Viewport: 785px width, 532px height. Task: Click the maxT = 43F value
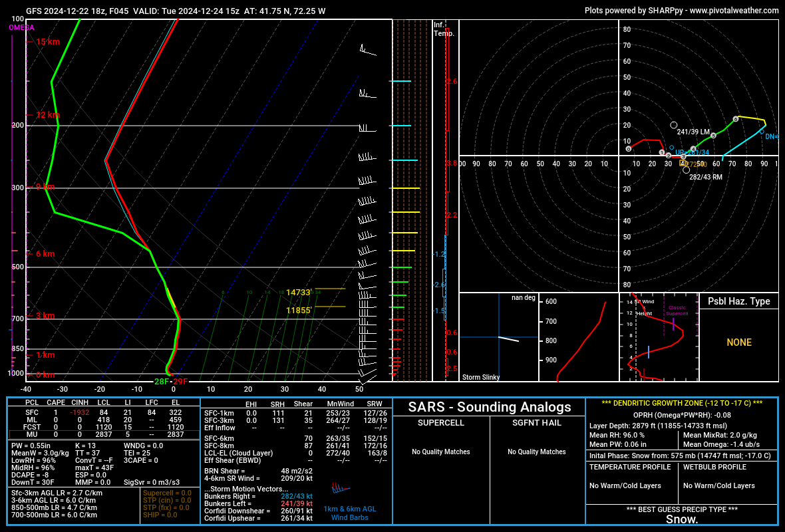(x=94, y=467)
